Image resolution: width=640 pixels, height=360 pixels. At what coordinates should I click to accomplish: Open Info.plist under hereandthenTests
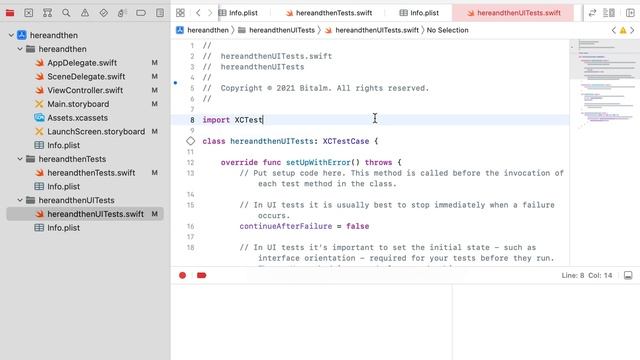(x=63, y=187)
